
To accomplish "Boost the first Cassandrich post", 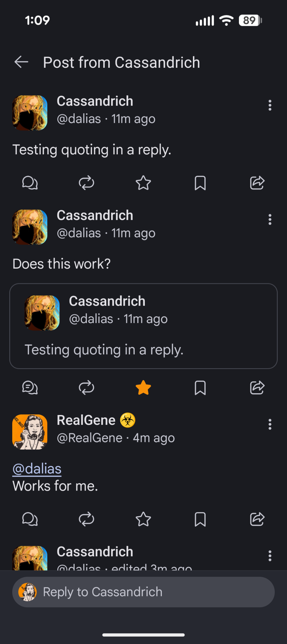I will point(87,183).
